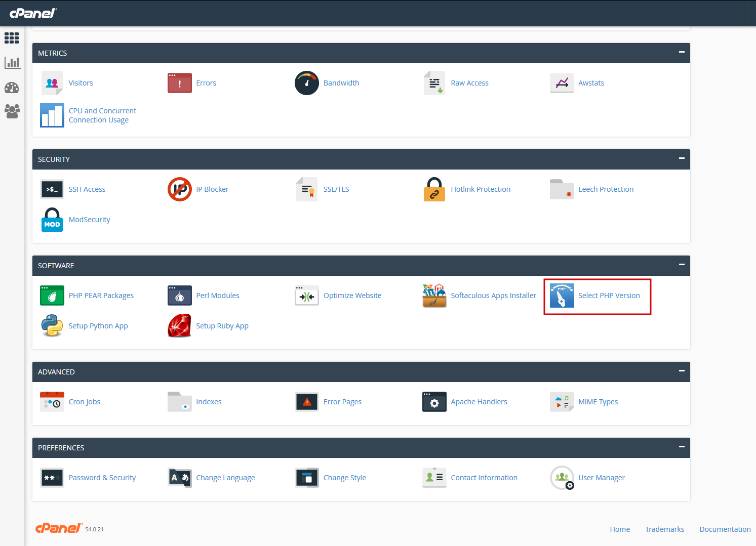Open the Password & Security link
Viewport: 756px width, 546px height.
102,478
